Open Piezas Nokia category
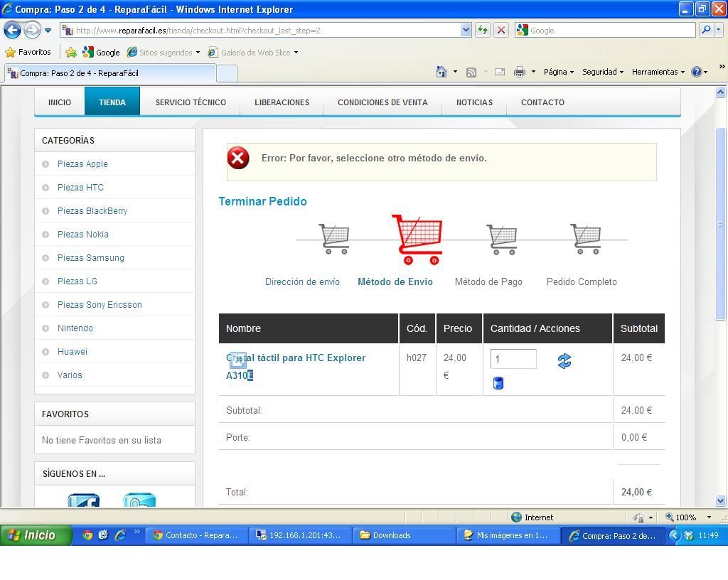The height and width of the screenshot is (580, 728). coord(83,235)
